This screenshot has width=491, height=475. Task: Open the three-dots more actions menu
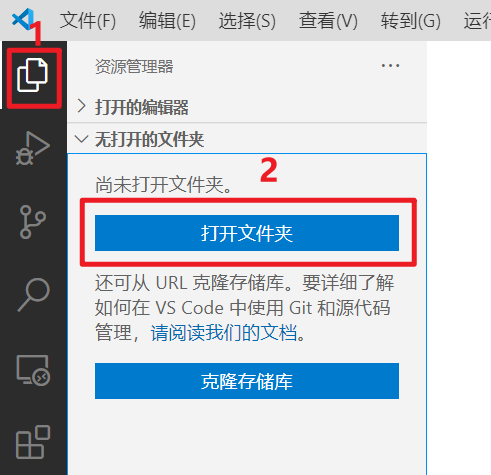coord(390,66)
